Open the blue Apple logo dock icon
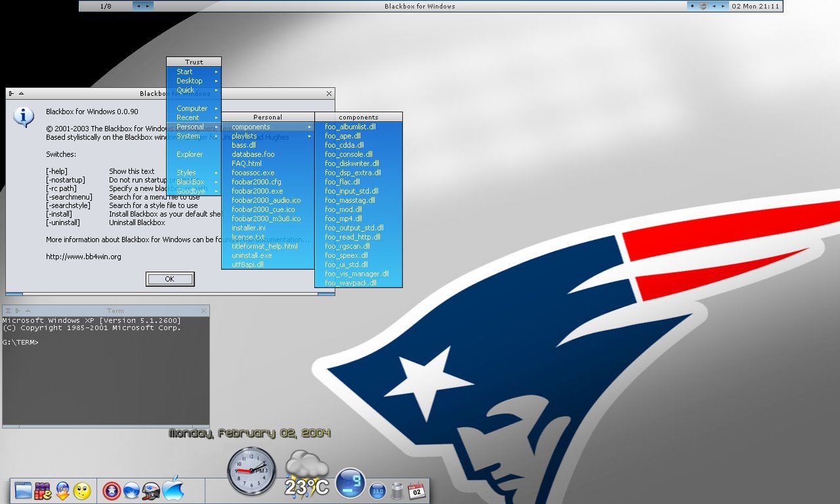 pos(173,489)
